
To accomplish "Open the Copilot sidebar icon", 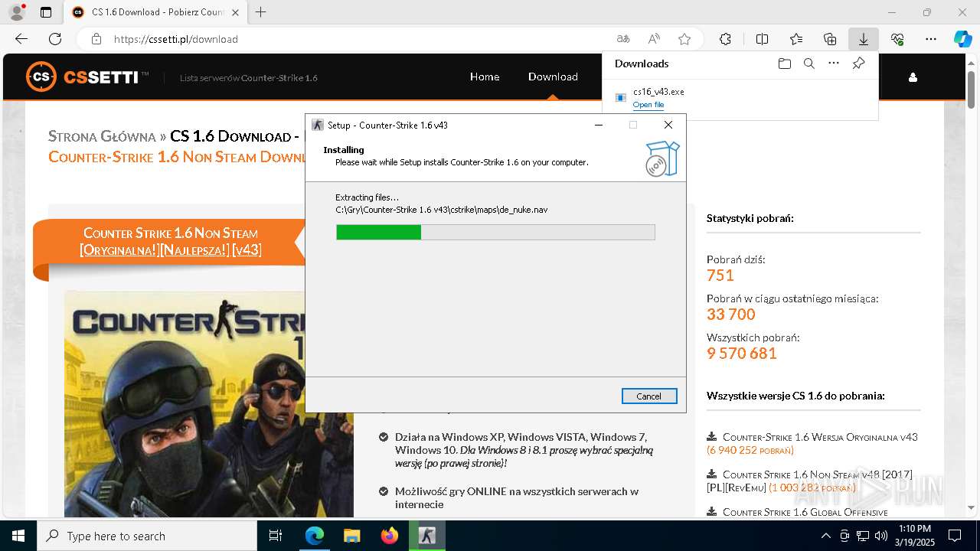I will coord(963,39).
